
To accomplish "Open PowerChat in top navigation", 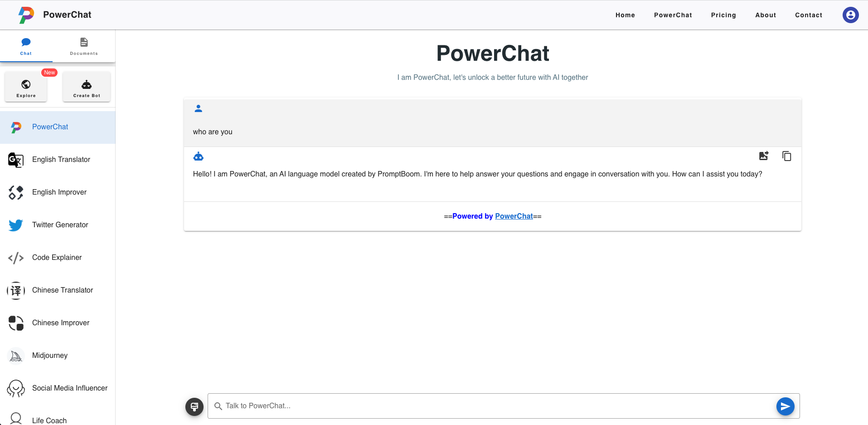I will 673,15.
